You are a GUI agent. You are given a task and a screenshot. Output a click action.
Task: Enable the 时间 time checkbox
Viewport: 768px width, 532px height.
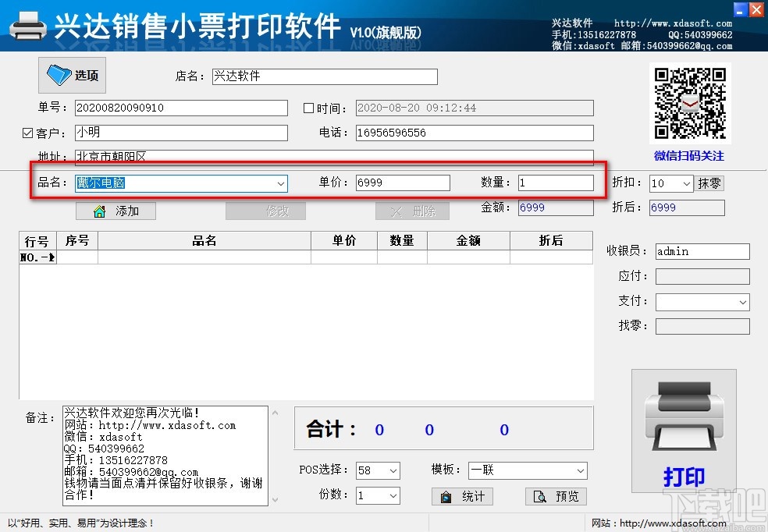(308, 108)
